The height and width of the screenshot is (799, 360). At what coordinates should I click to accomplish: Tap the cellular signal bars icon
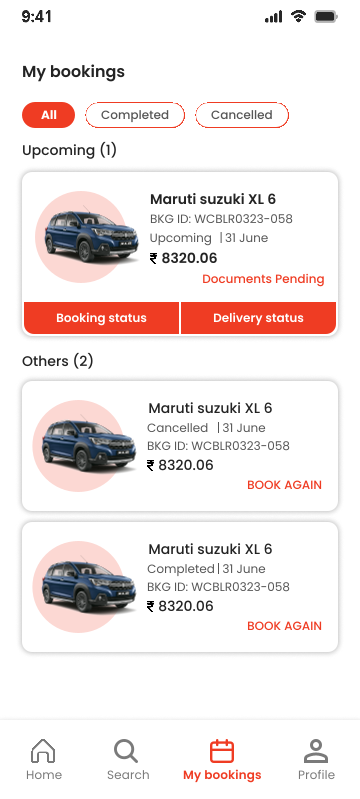(x=273, y=17)
